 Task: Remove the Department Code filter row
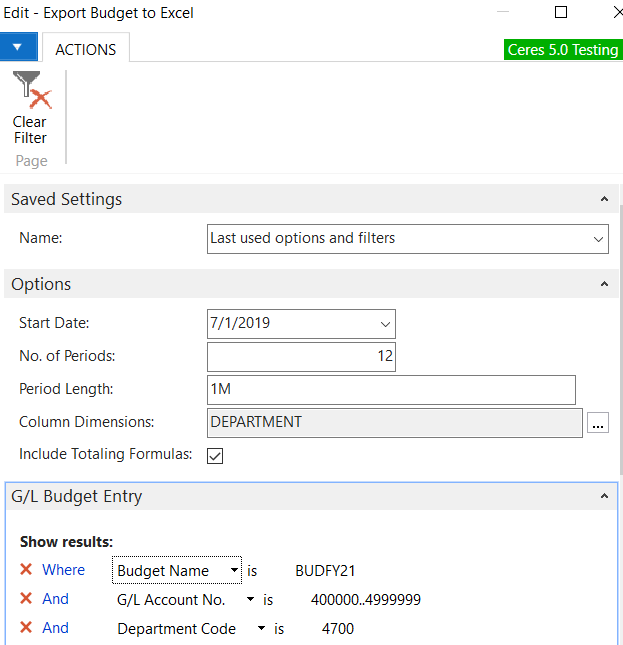[26, 628]
